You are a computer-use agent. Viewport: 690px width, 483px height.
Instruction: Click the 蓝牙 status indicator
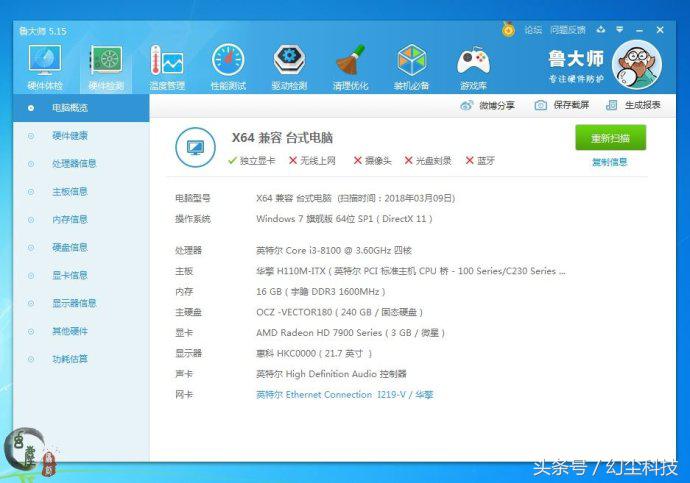(480, 161)
